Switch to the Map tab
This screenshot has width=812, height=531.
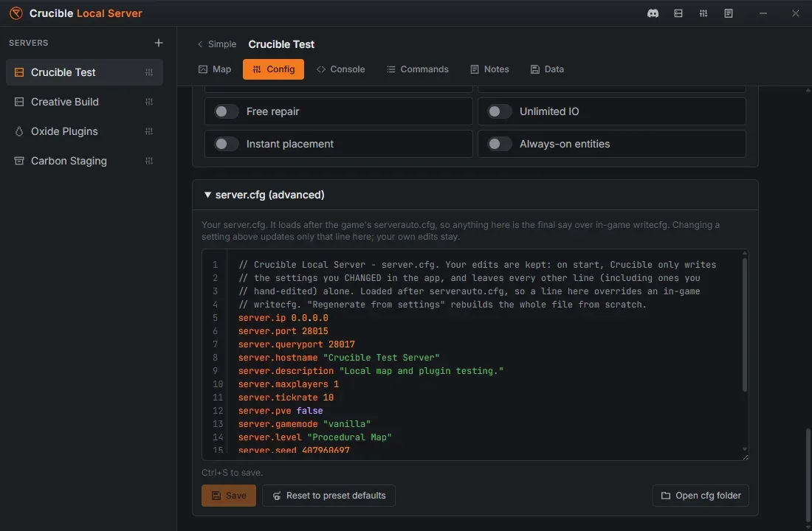point(215,69)
